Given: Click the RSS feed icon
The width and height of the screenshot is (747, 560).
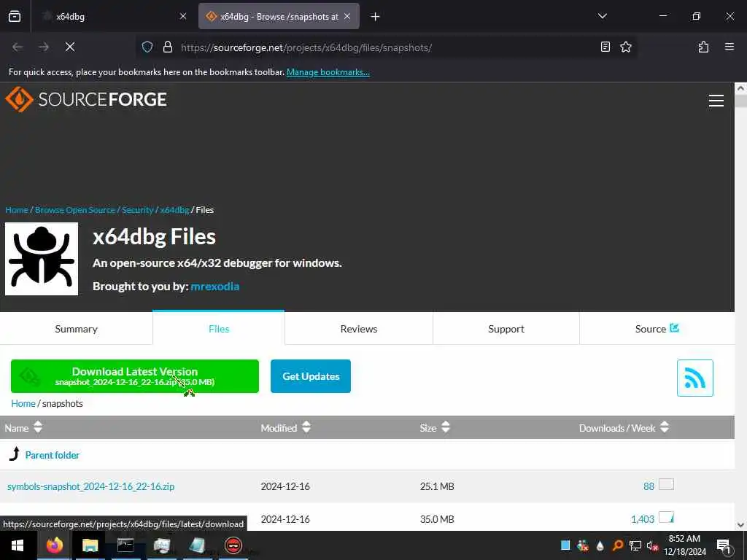Looking at the screenshot, I should pyautogui.click(x=694, y=378).
